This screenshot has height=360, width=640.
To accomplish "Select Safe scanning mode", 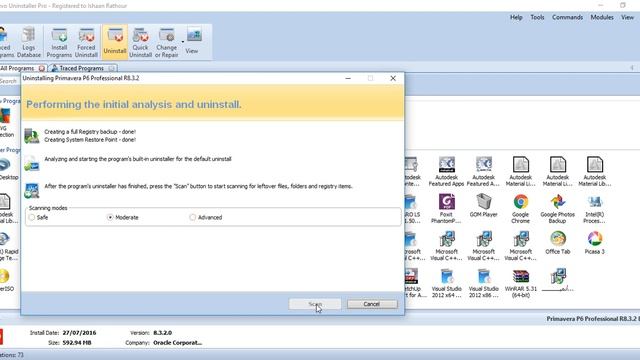I will click(x=38, y=218).
